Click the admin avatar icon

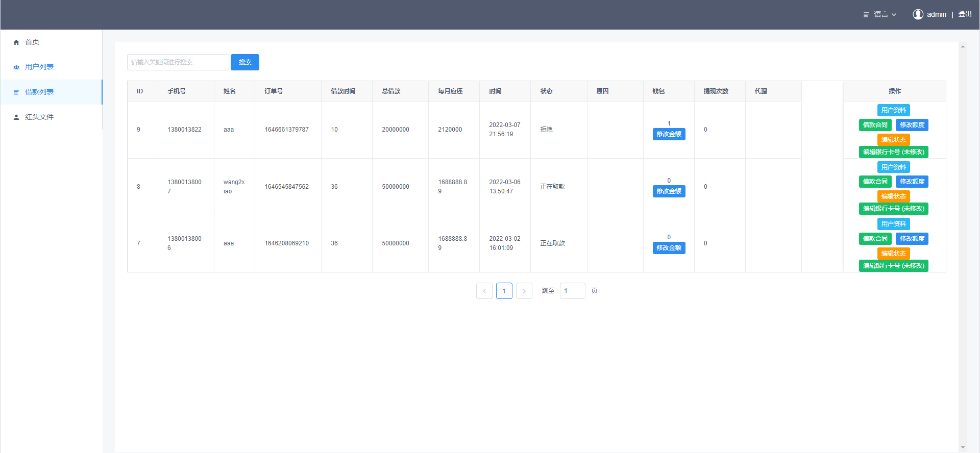(x=918, y=14)
